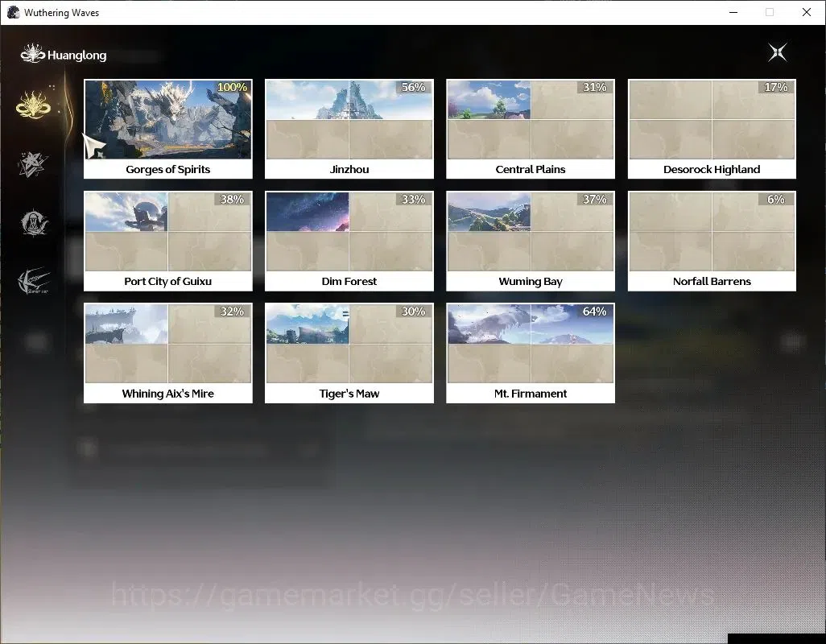
Task: Click the Wuthering Waves title bar app icon
Action: click(14, 12)
